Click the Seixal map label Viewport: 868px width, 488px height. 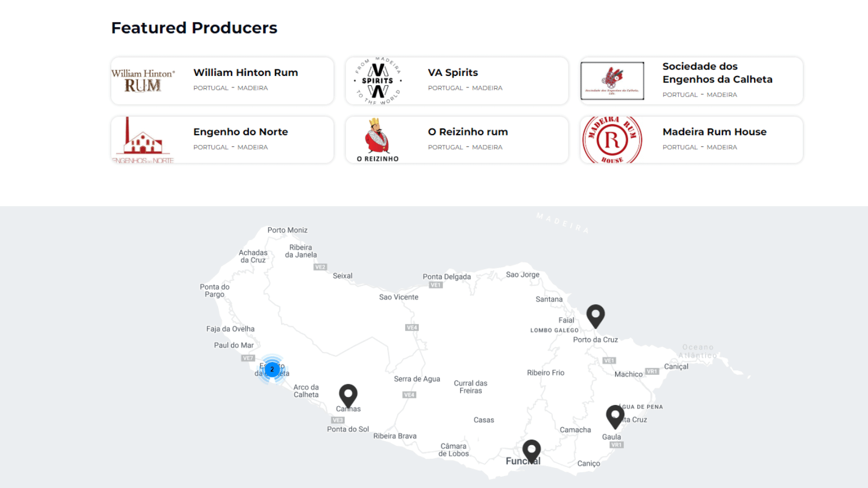[343, 276]
